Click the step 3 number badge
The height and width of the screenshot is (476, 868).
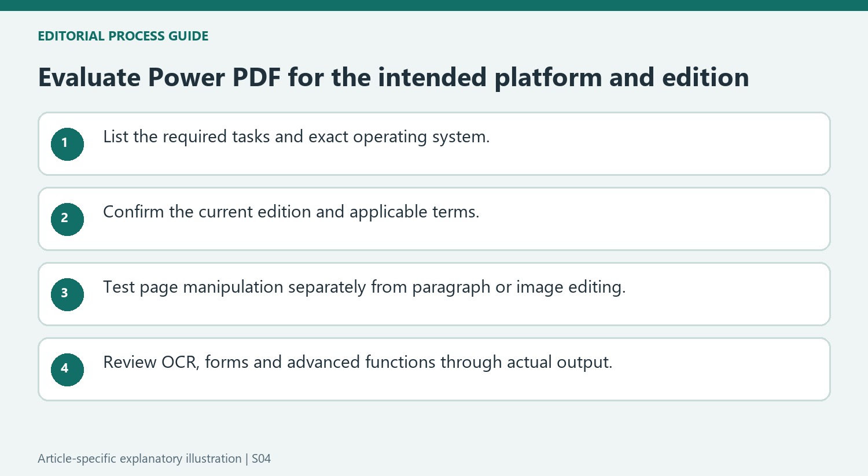coord(67,294)
